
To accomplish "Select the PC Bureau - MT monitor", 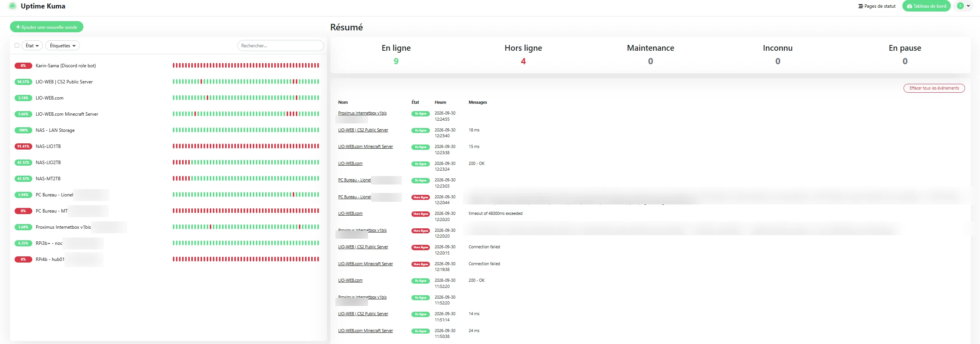I will [x=168, y=211].
